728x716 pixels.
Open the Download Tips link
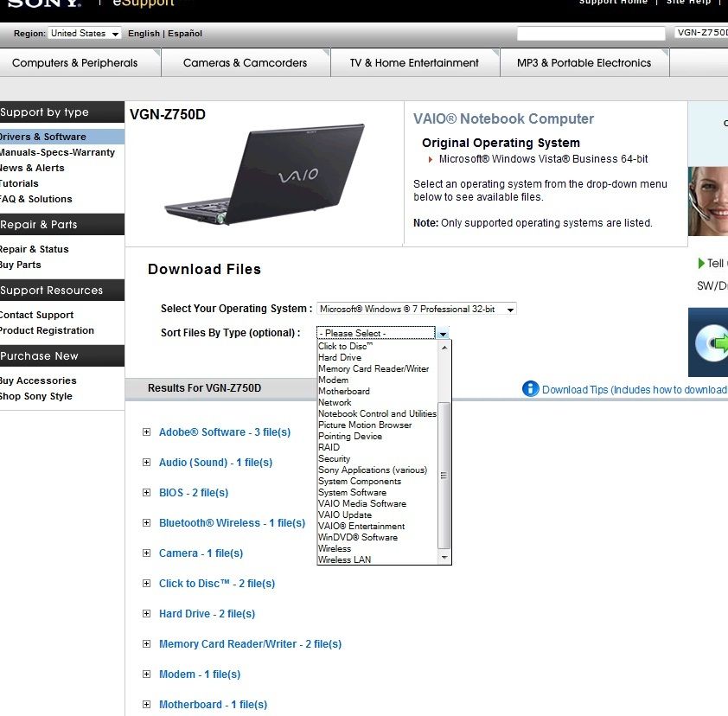click(x=635, y=390)
